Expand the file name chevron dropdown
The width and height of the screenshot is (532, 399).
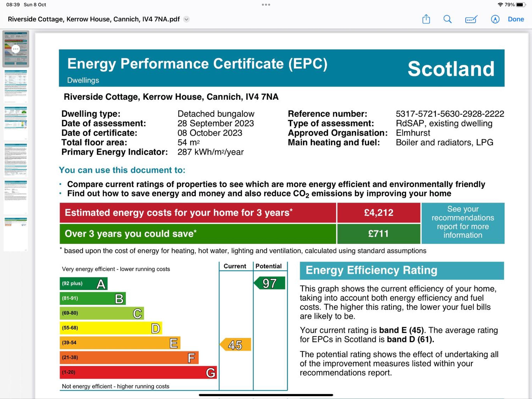point(186,19)
